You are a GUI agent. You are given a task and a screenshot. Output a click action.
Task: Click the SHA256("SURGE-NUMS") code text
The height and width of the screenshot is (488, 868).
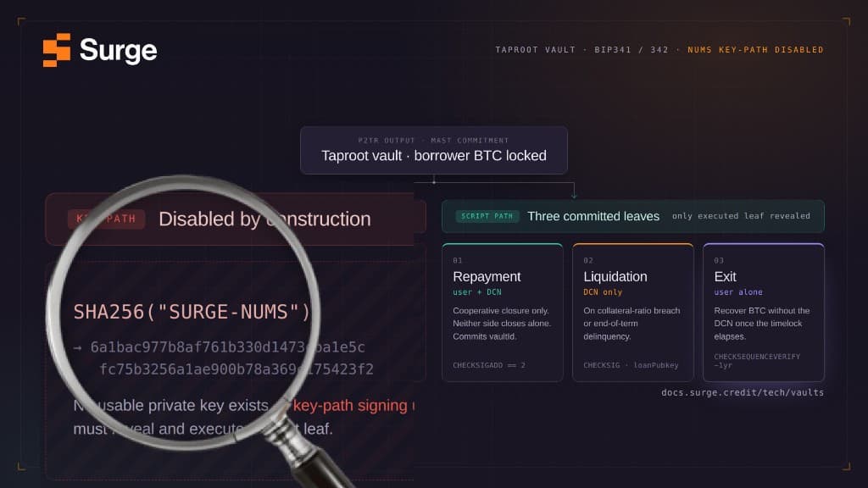(x=192, y=312)
